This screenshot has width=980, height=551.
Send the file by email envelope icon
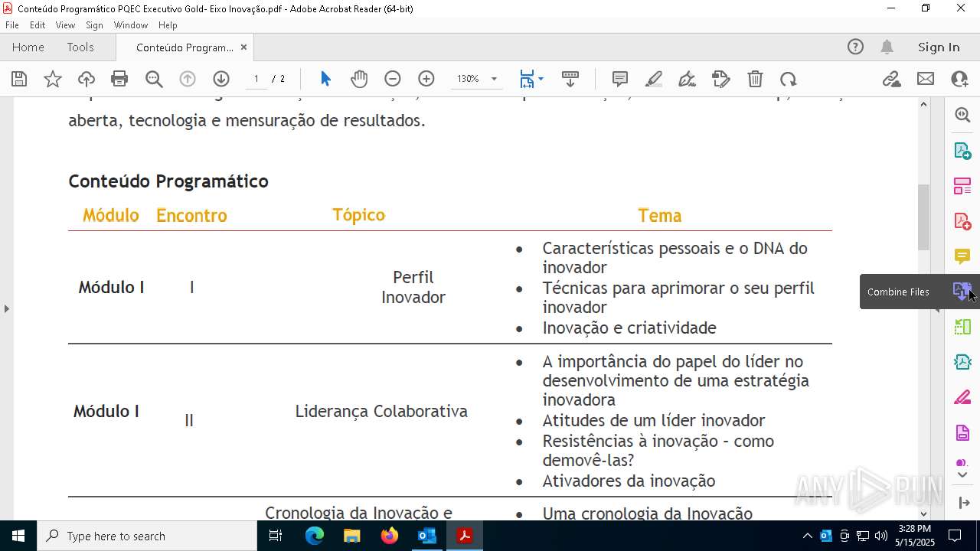click(926, 79)
